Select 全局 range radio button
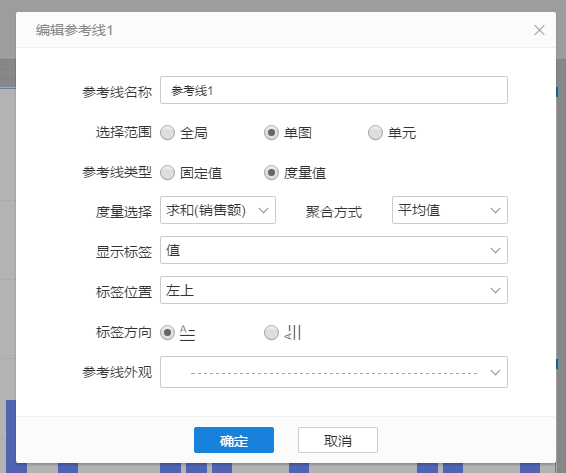566x473 pixels. click(167, 133)
